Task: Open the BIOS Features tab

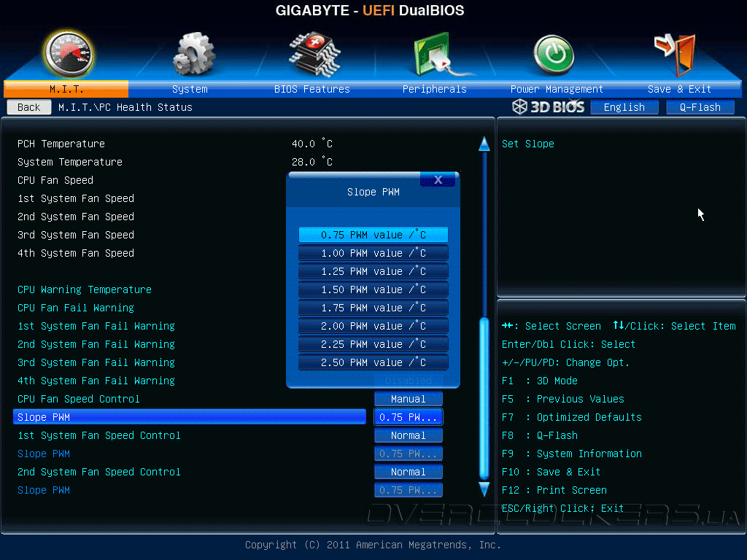Action: point(311,89)
